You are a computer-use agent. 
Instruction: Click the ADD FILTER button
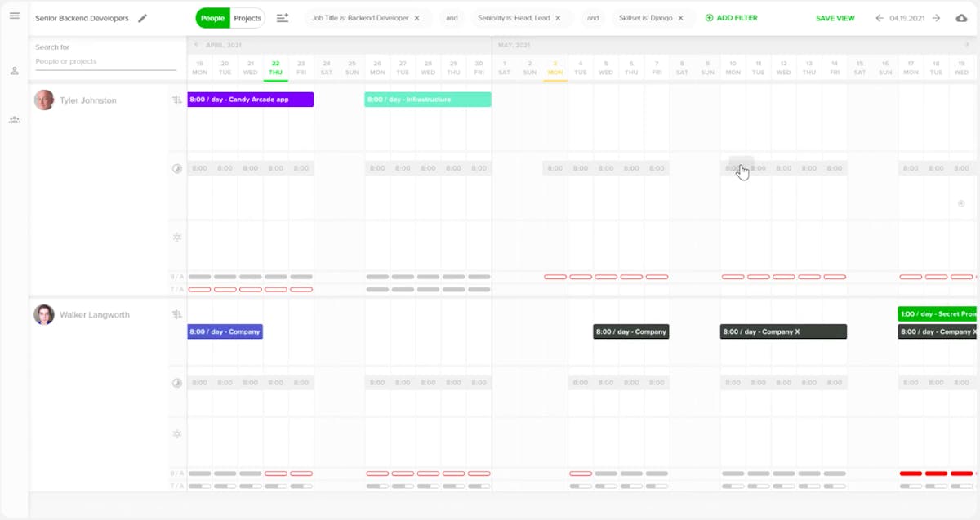coord(731,16)
